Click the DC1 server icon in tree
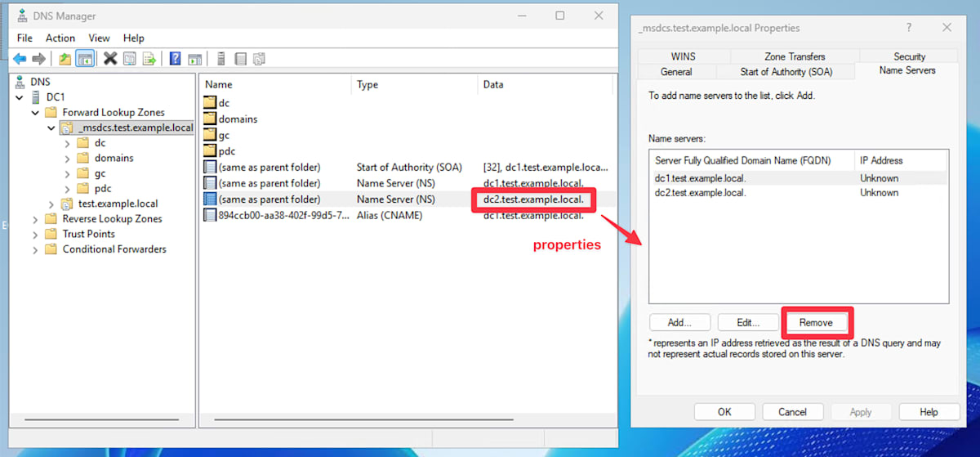980x457 pixels. 36,96
